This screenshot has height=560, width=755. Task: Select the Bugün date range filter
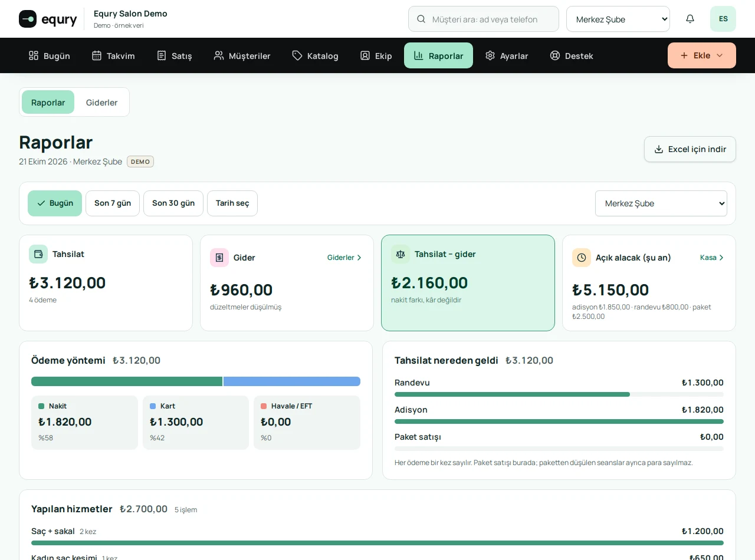point(55,203)
